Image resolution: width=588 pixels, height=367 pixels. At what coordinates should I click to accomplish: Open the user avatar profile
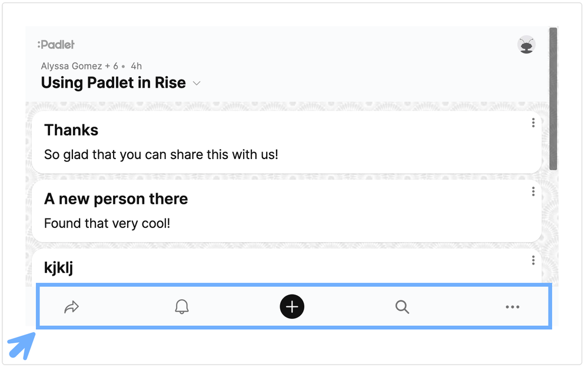coord(526,45)
